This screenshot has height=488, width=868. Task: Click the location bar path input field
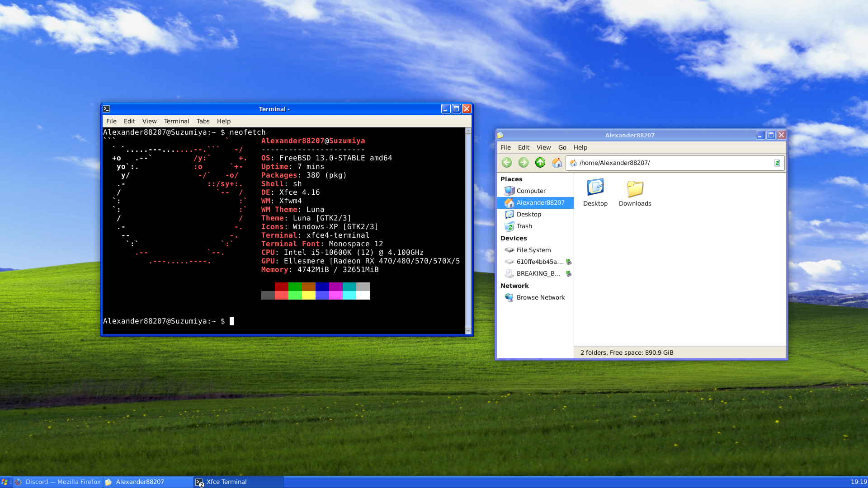674,163
